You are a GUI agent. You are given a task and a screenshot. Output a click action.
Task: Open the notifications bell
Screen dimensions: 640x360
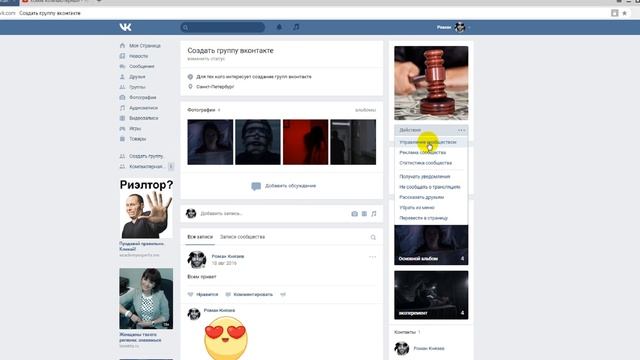click(279, 27)
